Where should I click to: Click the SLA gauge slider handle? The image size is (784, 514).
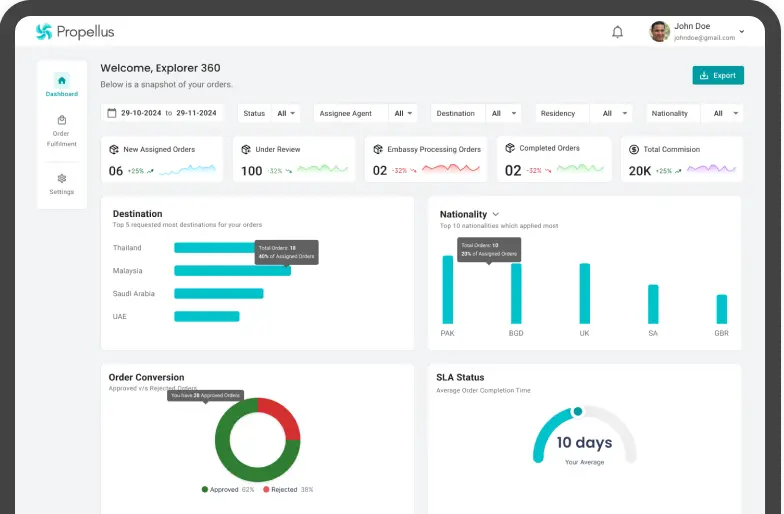577,411
